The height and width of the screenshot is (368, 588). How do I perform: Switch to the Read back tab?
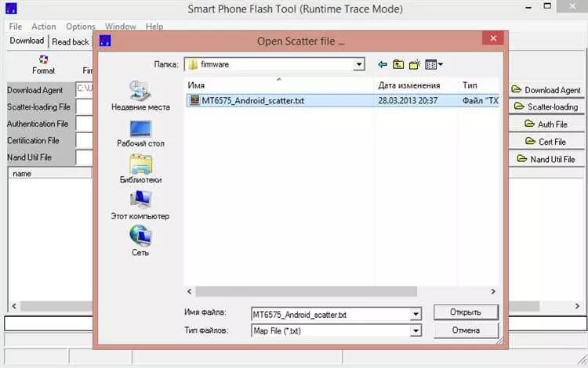(70, 41)
